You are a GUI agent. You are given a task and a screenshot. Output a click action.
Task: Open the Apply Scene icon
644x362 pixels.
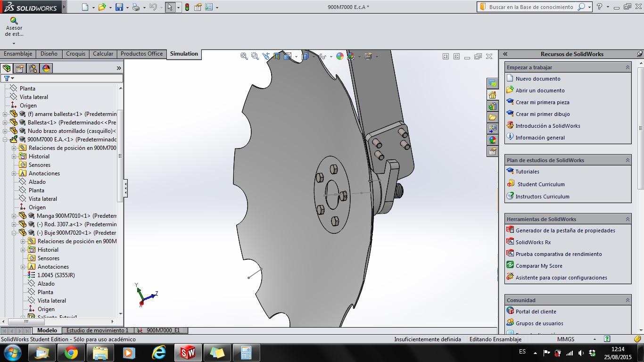coord(351,56)
